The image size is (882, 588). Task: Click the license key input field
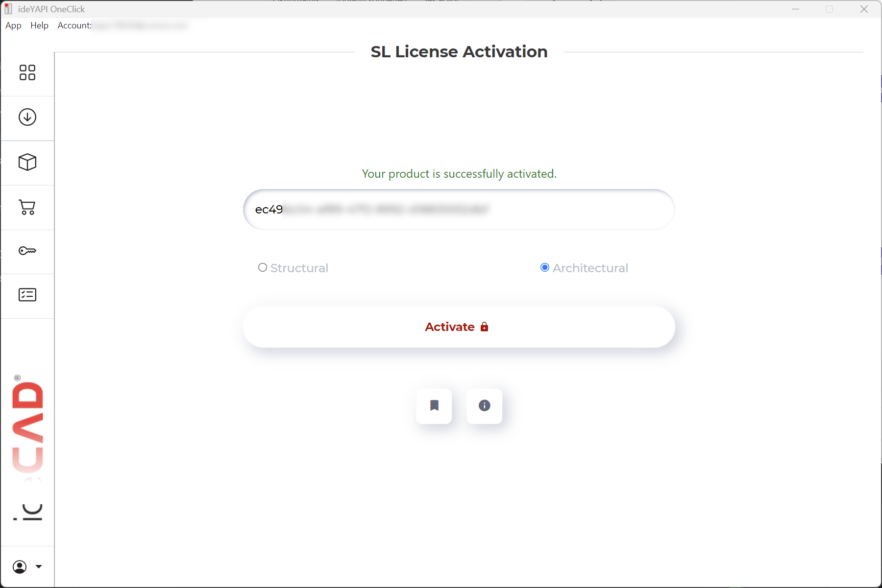459,210
